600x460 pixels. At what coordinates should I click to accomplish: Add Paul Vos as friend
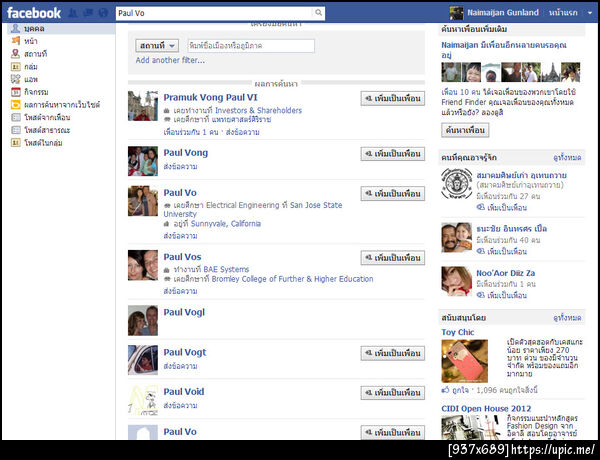tap(393, 258)
